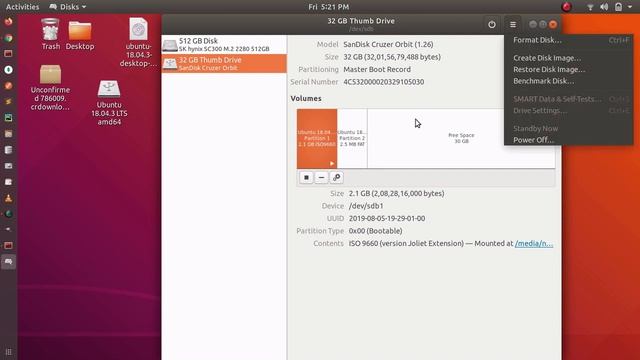Click the Volumes section heading
640x360 pixels.
coord(306,98)
